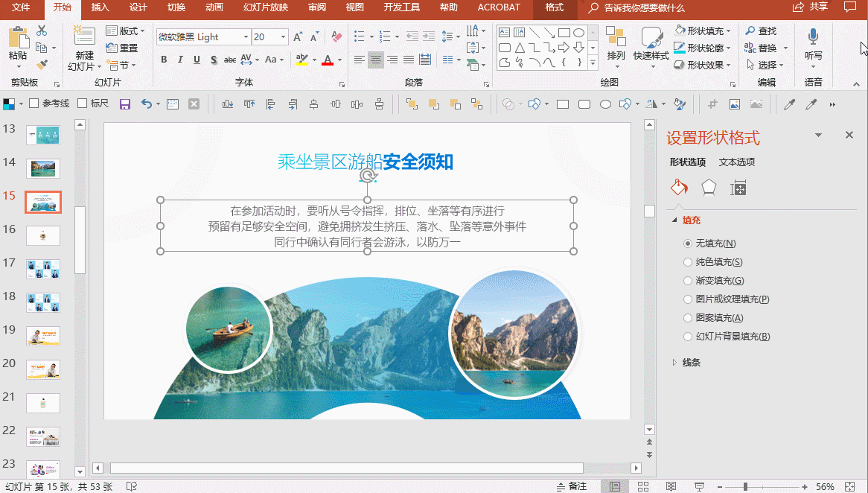Open the 动画 Animations ribbon tab
The image size is (868, 493).
tap(214, 7)
